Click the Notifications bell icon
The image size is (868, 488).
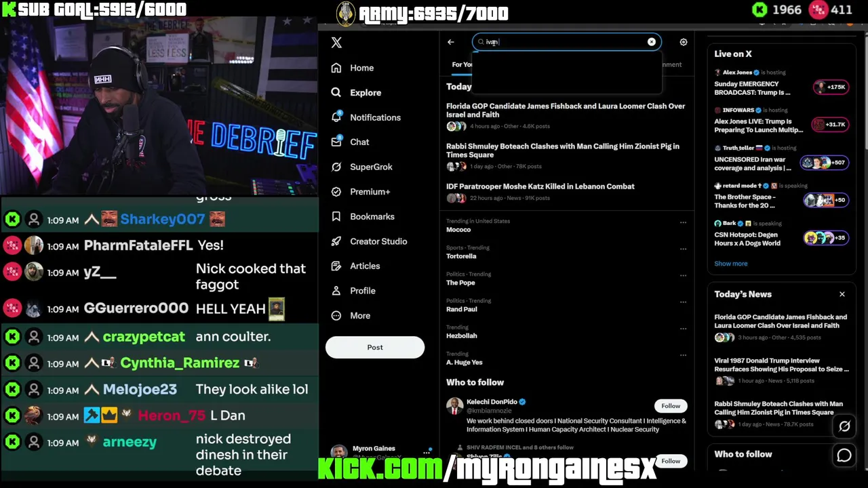point(336,117)
